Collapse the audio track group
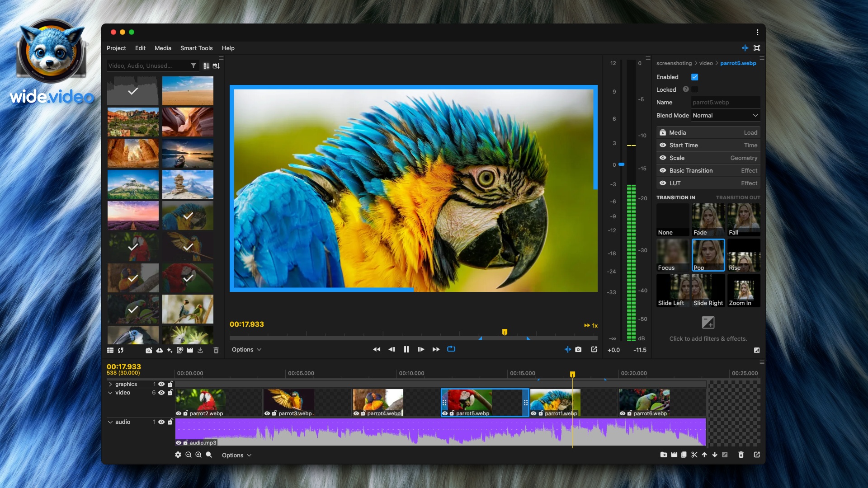 point(110,422)
